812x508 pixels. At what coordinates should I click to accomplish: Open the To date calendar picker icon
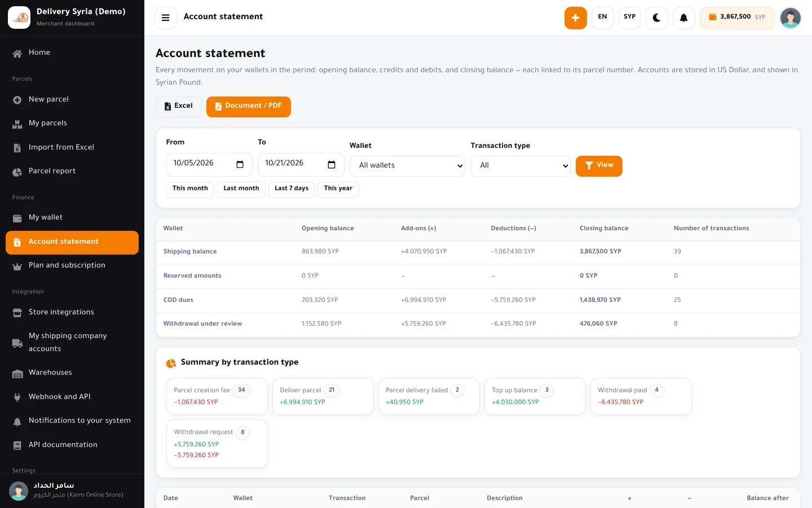pos(332,164)
